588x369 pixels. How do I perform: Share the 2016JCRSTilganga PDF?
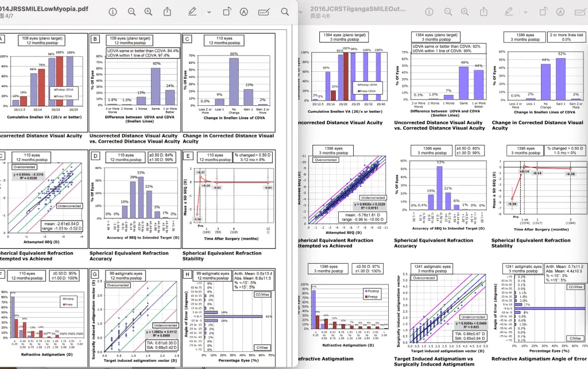tap(483, 11)
